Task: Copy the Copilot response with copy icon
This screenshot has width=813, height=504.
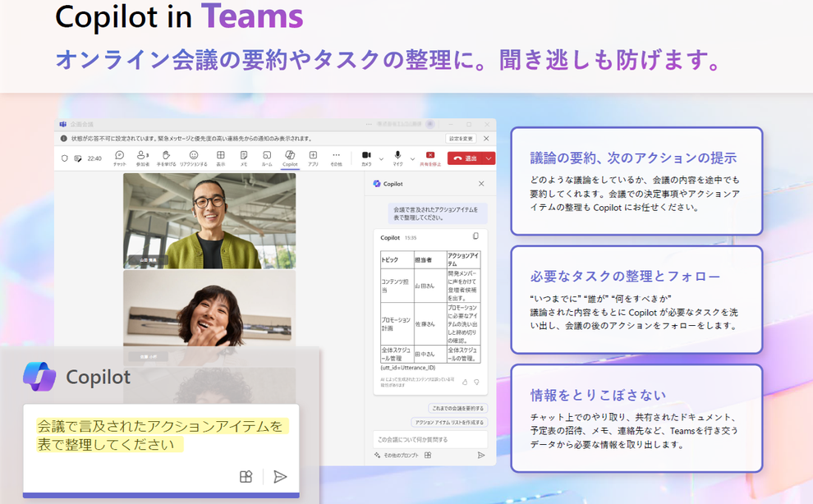Action: click(x=475, y=236)
